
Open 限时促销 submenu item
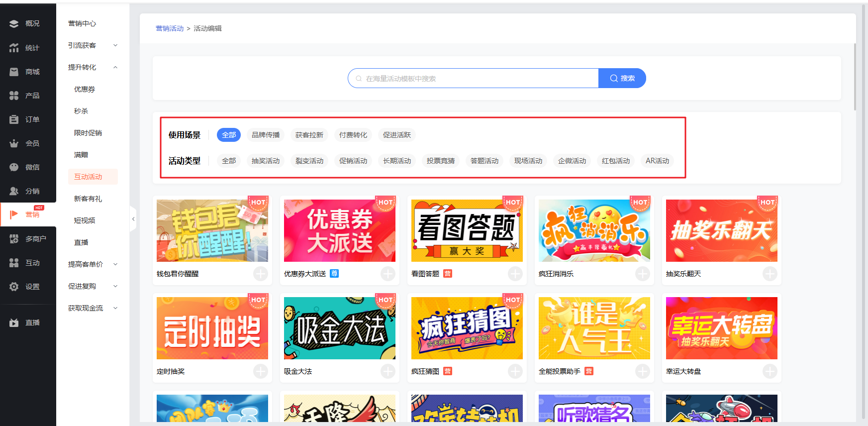pyautogui.click(x=88, y=133)
